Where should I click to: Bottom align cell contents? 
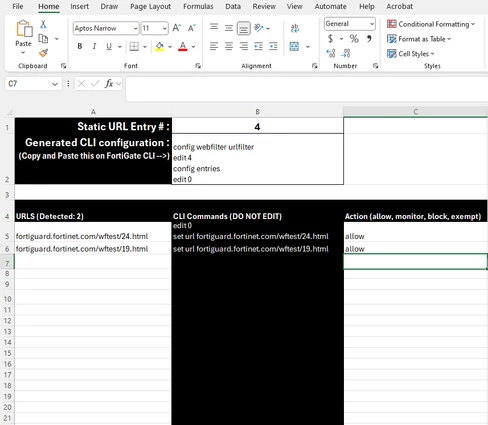[x=244, y=28]
